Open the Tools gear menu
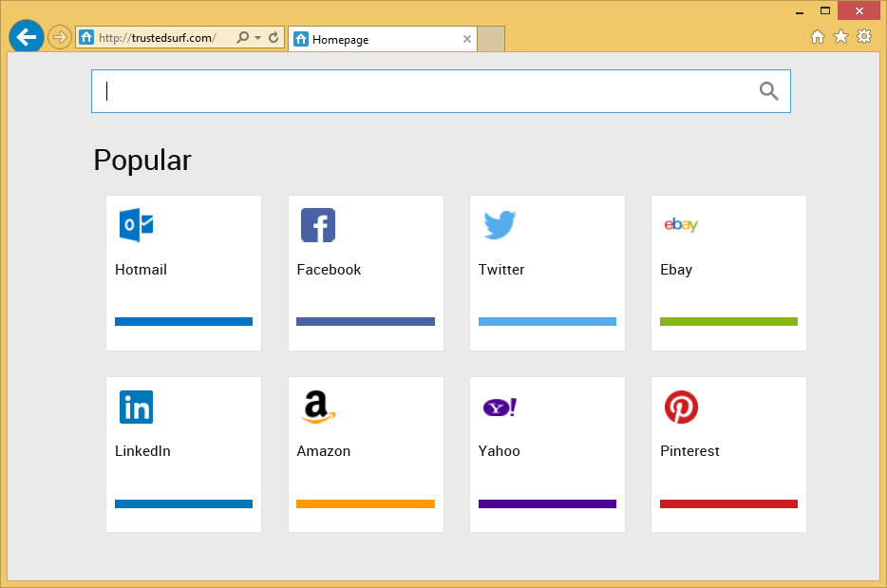This screenshot has height=588, width=887. pyautogui.click(x=864, y=37)
